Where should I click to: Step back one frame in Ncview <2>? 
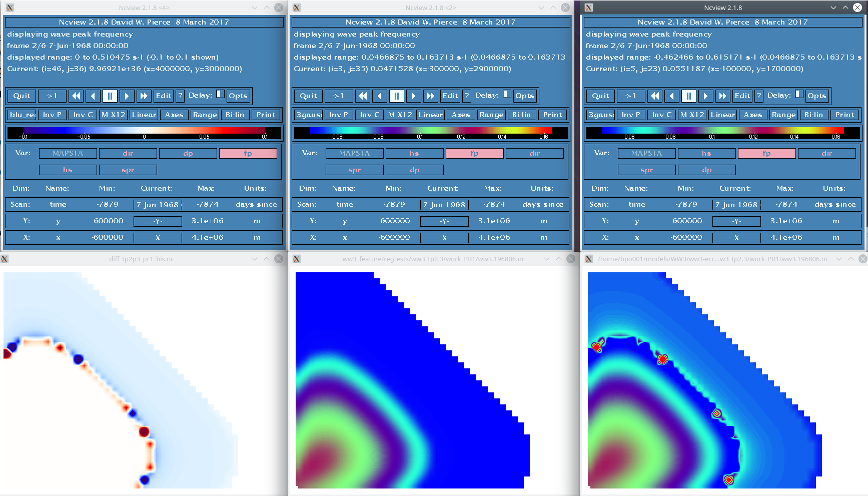point(380,96)
